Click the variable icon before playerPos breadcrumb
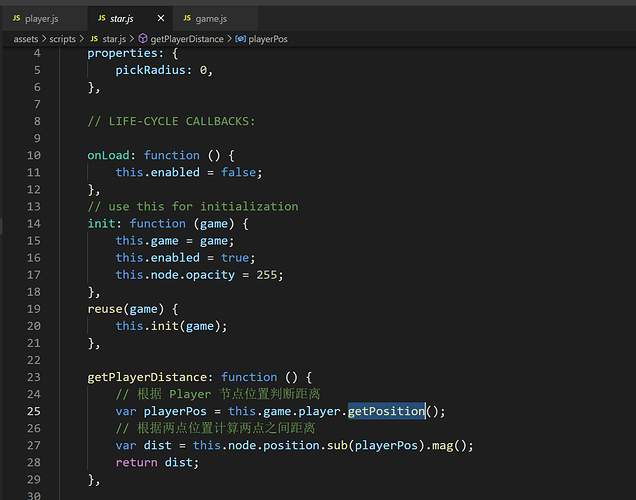Screen dimensions: 636x500 [241, 39]
